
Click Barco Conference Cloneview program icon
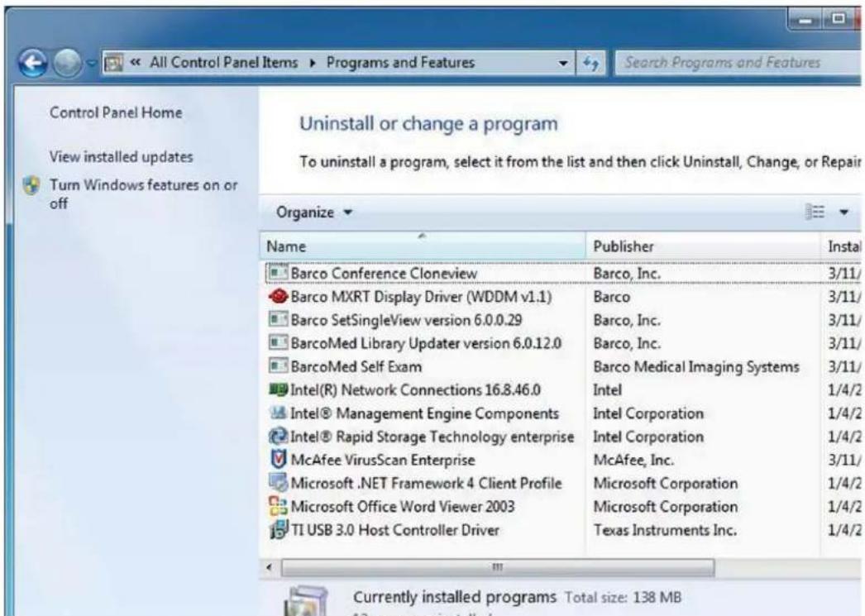(278, 272)
